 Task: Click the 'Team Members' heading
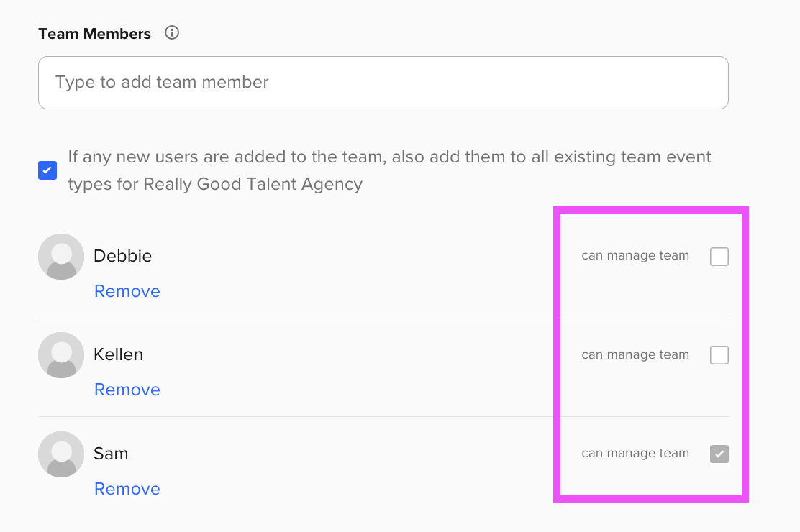tap(94, 34)
